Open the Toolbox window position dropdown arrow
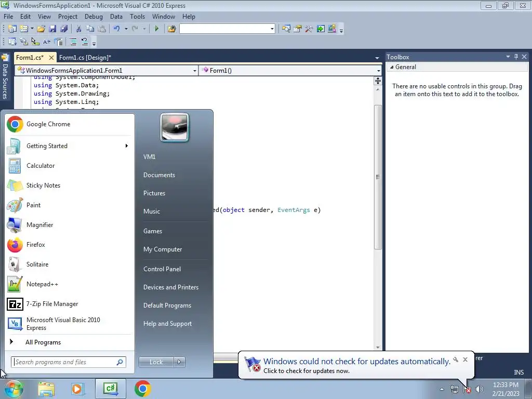532x399 pixels. point(508,57)
